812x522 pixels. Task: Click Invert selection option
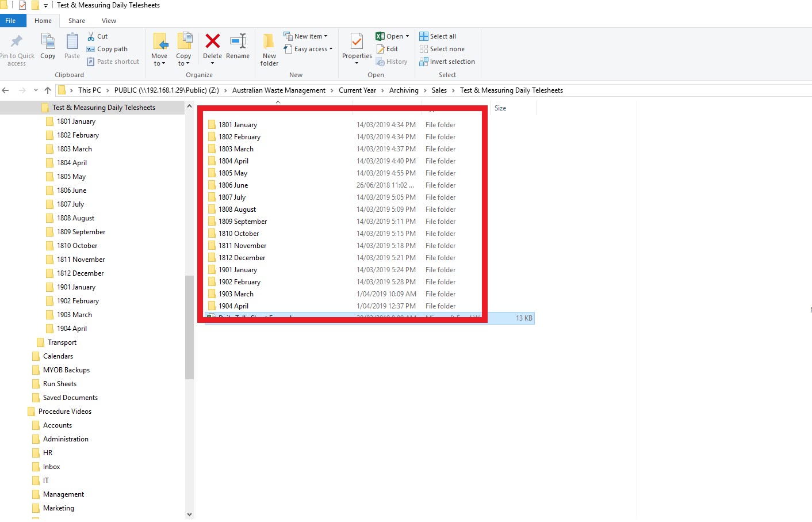click(x=447, y=62)
